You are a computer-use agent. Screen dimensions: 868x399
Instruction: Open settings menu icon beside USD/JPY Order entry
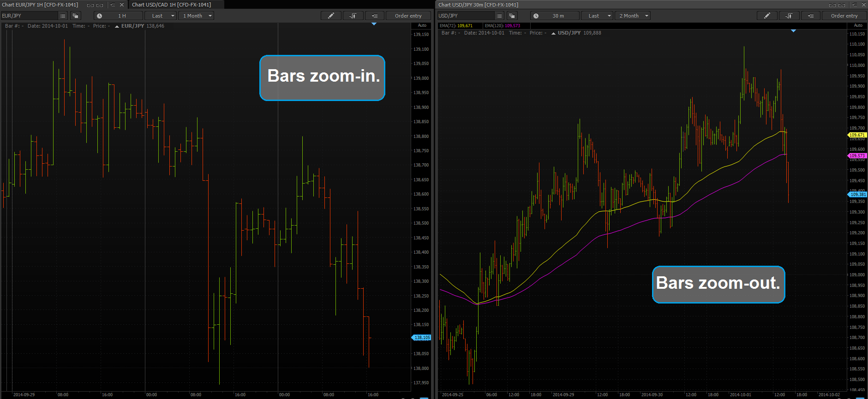pos(811,16)
